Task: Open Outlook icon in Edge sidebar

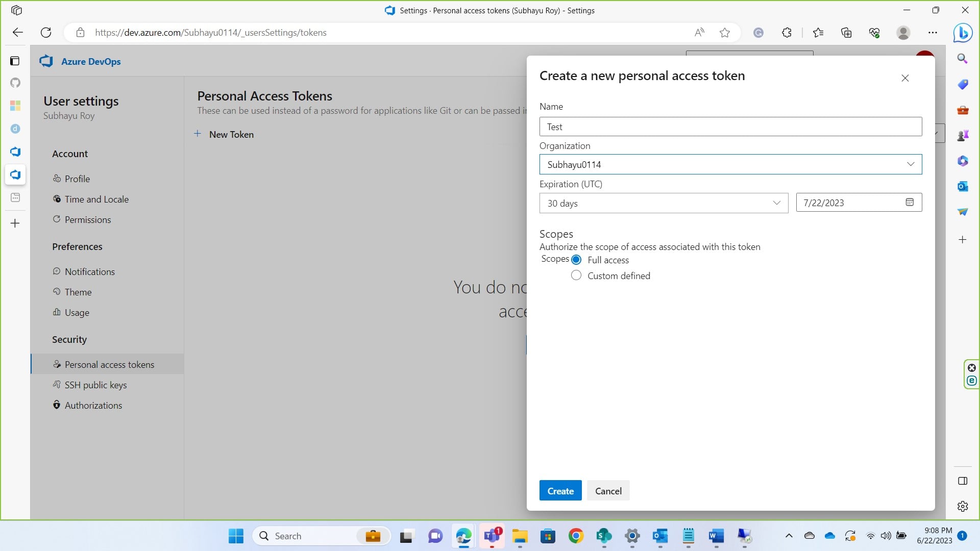Action: pos(963,186)
